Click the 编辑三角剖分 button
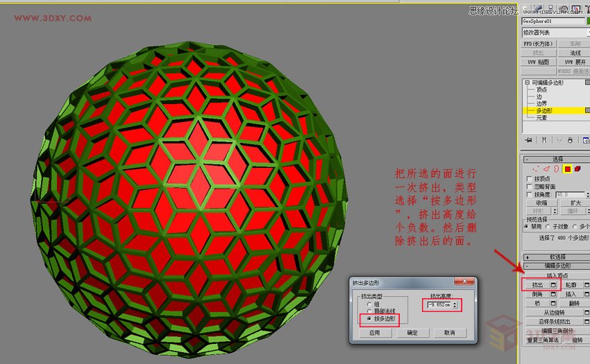Screen dimensions: 590x364 point(557,331)
